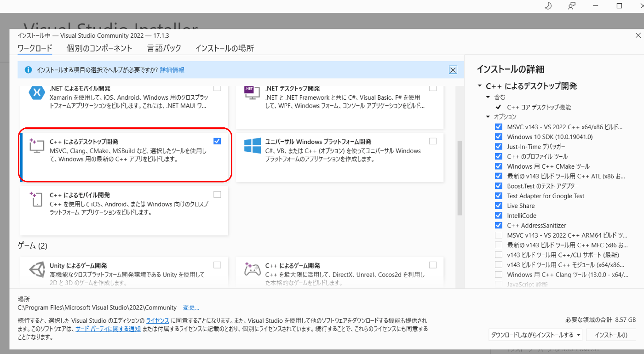Click the C++ game development controller icon

coord(252,270)
